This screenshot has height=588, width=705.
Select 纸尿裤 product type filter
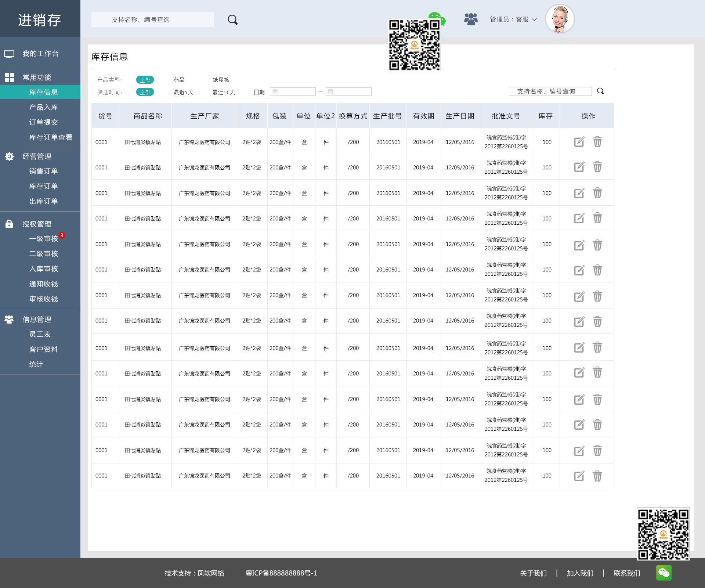coord(221,80)
